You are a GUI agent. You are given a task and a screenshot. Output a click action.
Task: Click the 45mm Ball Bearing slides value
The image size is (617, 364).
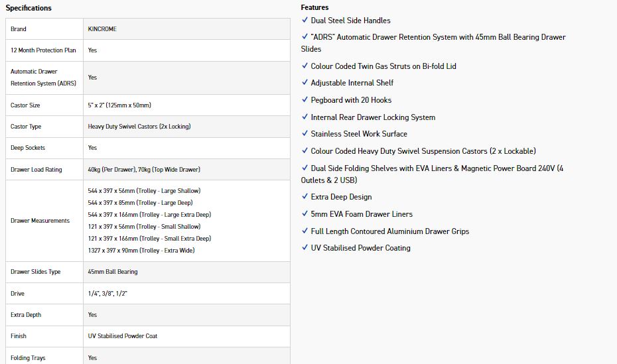(x=113, y=272)
